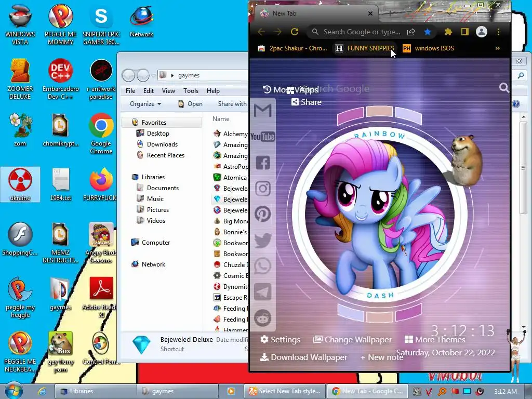532x399 pixels.
Task: Select the 1984.txt desktop file
Action: pos(60,184)
